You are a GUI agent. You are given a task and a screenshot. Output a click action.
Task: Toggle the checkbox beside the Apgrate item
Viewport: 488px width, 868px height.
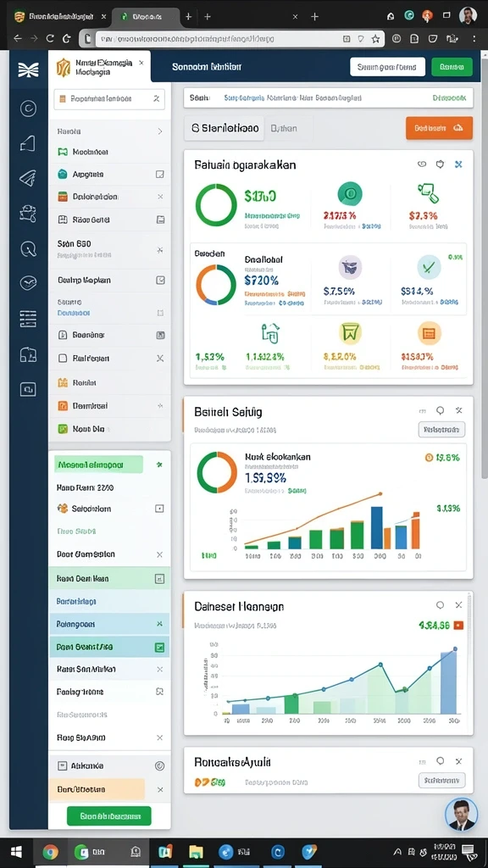click(160, 175)
